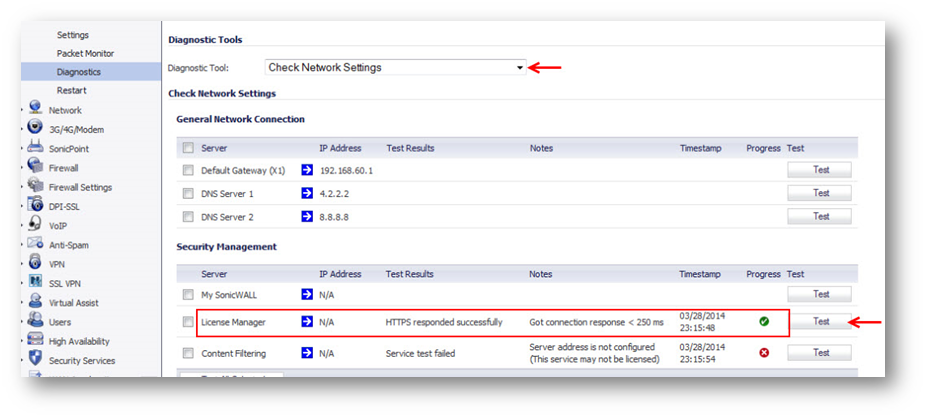Click the Firewall icon in sidebar
Screen dimensions: 927x419
point(36,168)
